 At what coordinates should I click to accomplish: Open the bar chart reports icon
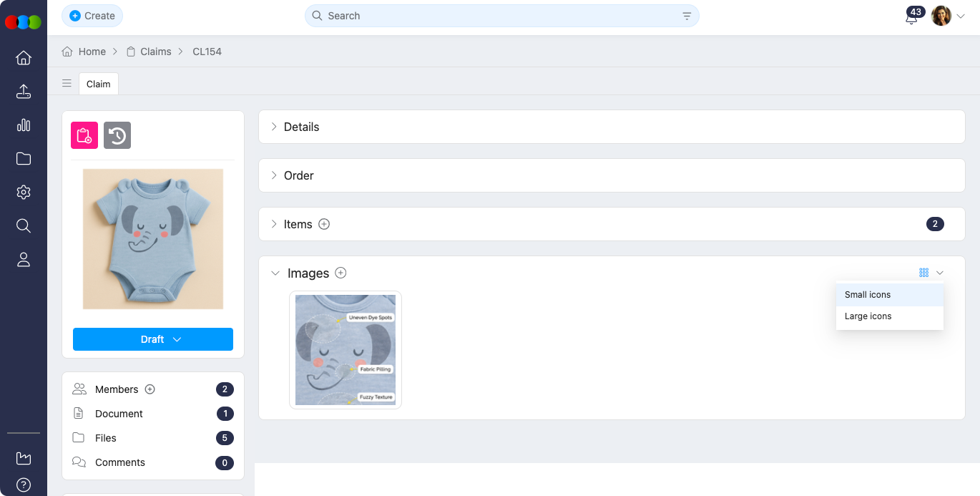click(x=24, y=125)
